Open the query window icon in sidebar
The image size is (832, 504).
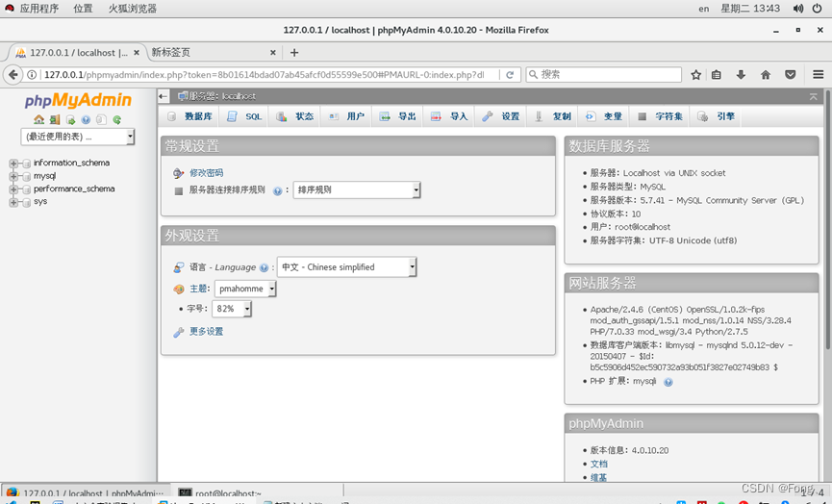[x=70, y=120]
